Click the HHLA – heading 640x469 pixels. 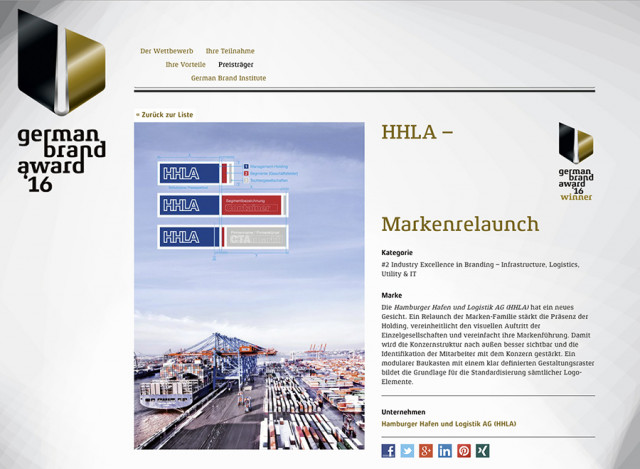[x=417, y=132]
